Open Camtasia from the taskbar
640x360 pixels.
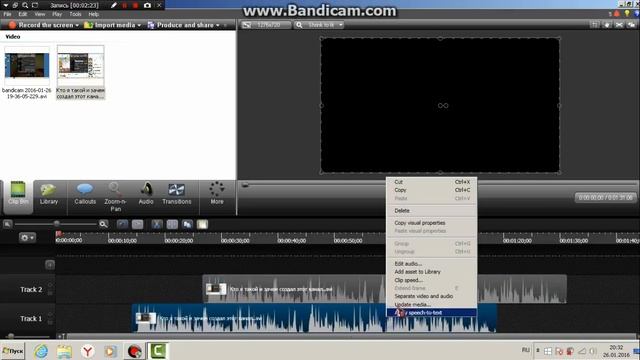tap(158, 351)
